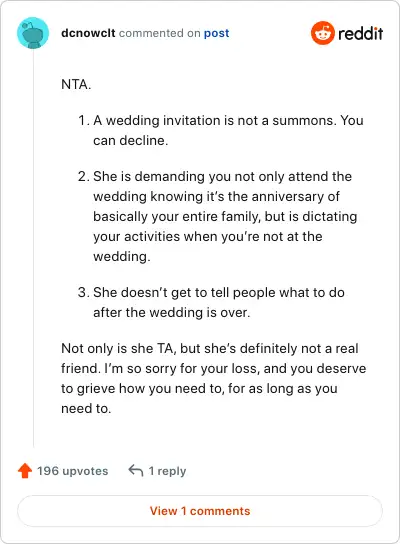400x544 pixels.
Task: Open the "View 1 comments" button
Action: click(200, 511)
